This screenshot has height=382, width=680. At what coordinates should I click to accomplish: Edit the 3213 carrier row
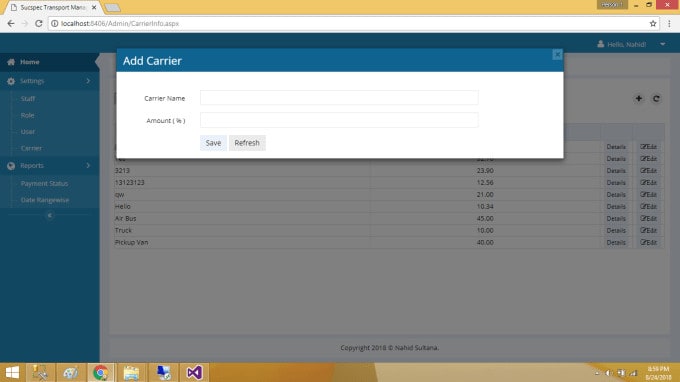click(x=648, y=171)
